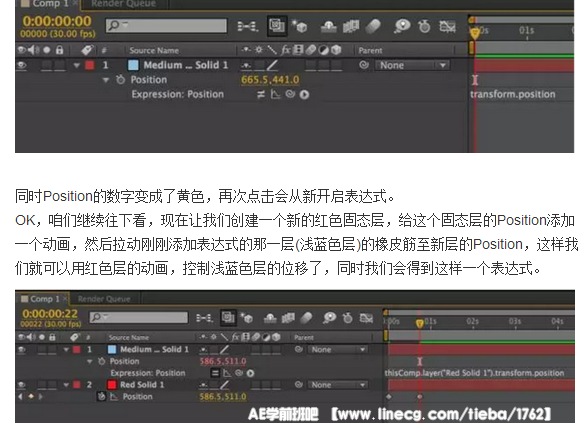Image resolution: width=584 pixels, height=431 pixels.
Task: Open Parent dropdown of Medium Solid 1, 0:00:00:22 timeline
Action: click(337, 349)
